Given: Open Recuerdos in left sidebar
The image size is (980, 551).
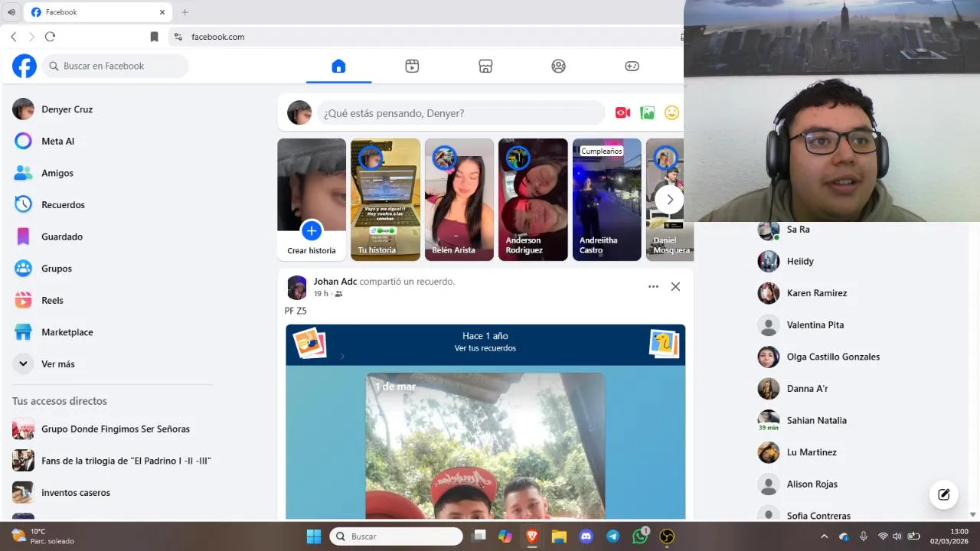Looking at the screenshot, I should tap(113, 205).
